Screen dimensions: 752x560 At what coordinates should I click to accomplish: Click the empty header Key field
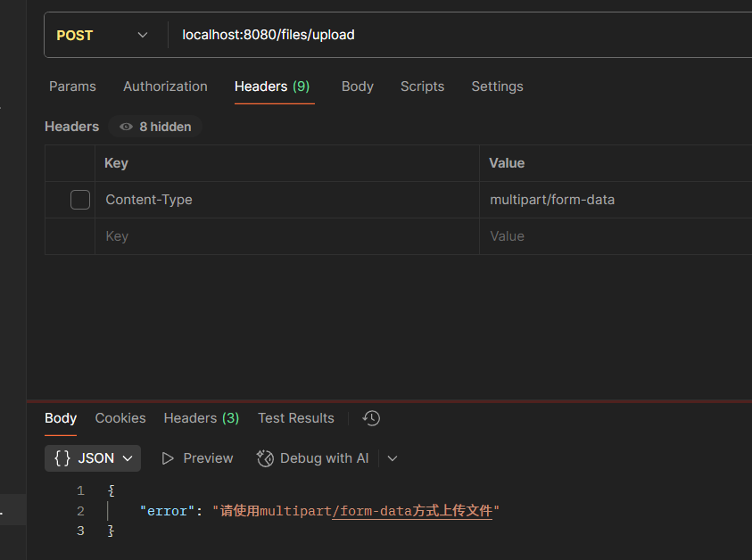pyautogui.click(x=285, y=236)
